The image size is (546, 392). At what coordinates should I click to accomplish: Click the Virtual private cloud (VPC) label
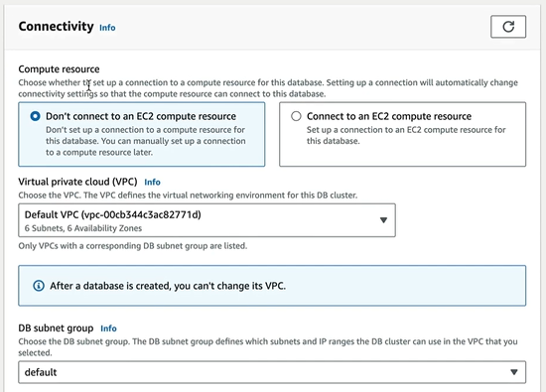[77, 182]
